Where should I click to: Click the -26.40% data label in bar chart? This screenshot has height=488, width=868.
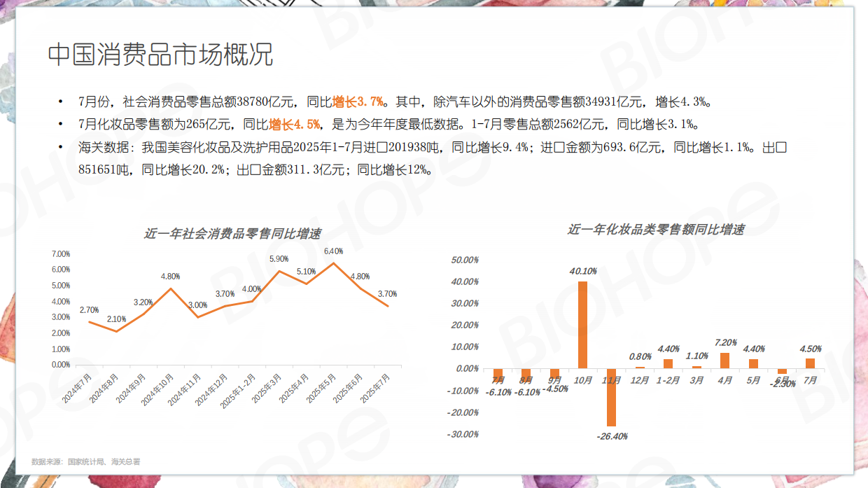[x=612, y=436]
